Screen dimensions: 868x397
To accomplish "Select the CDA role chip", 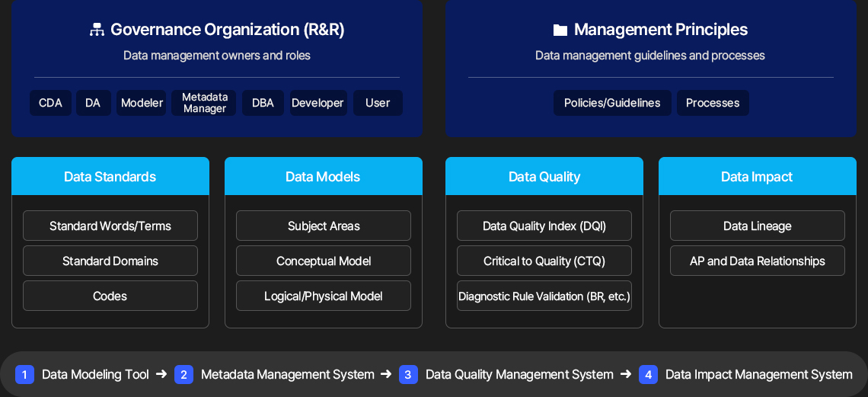I will pyautogui.click(x=50, y=103).
